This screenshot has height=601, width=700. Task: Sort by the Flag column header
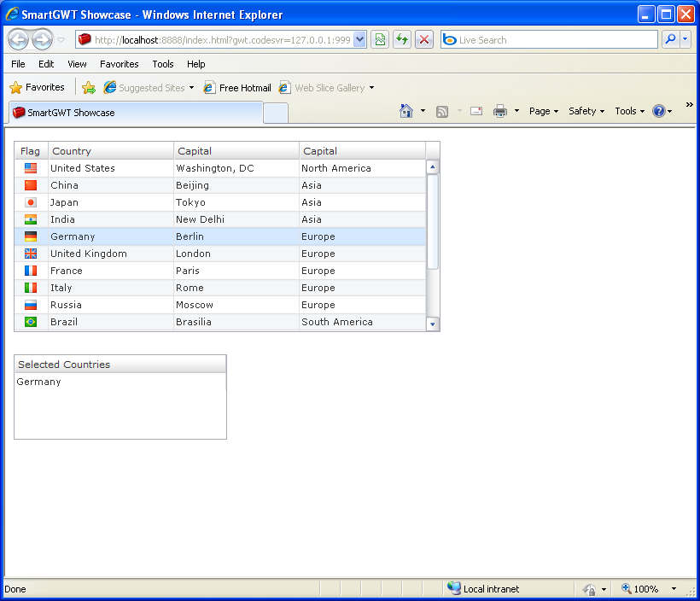32,151
